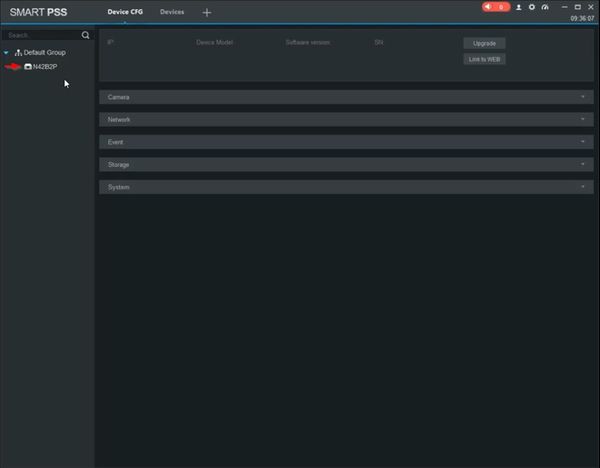Open the system status gauge icon
This screenshot has width=600, height=468.
[x=545, y=7]
